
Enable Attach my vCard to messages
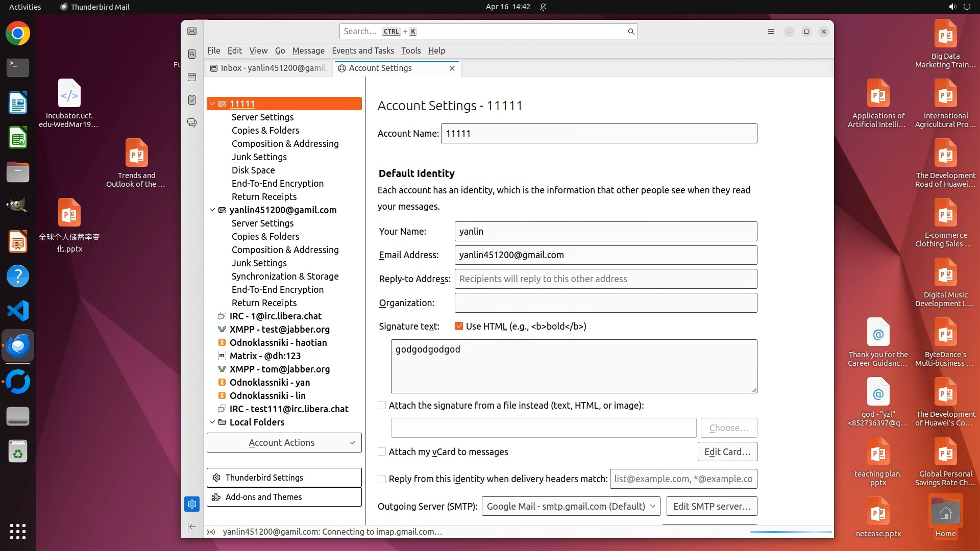point(382,452)
